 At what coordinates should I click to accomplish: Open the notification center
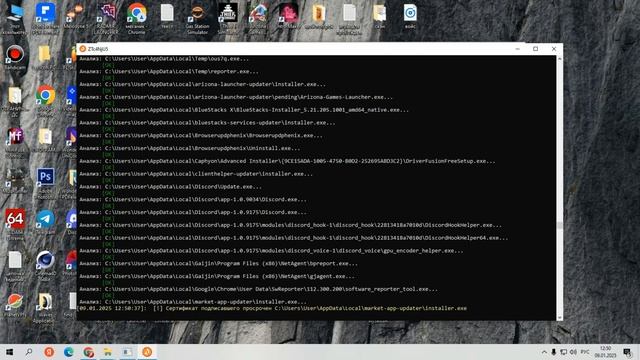(x=627, y=352)
